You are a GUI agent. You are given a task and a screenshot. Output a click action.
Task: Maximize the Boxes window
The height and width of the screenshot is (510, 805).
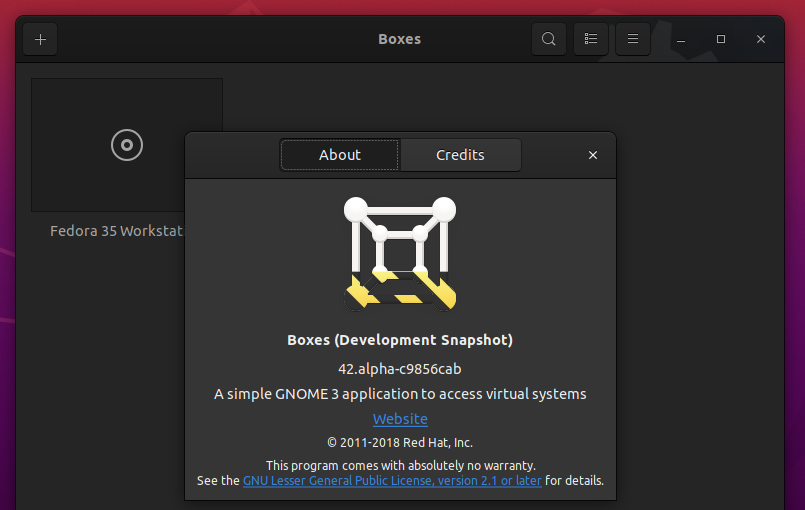[x=721, y=39]
